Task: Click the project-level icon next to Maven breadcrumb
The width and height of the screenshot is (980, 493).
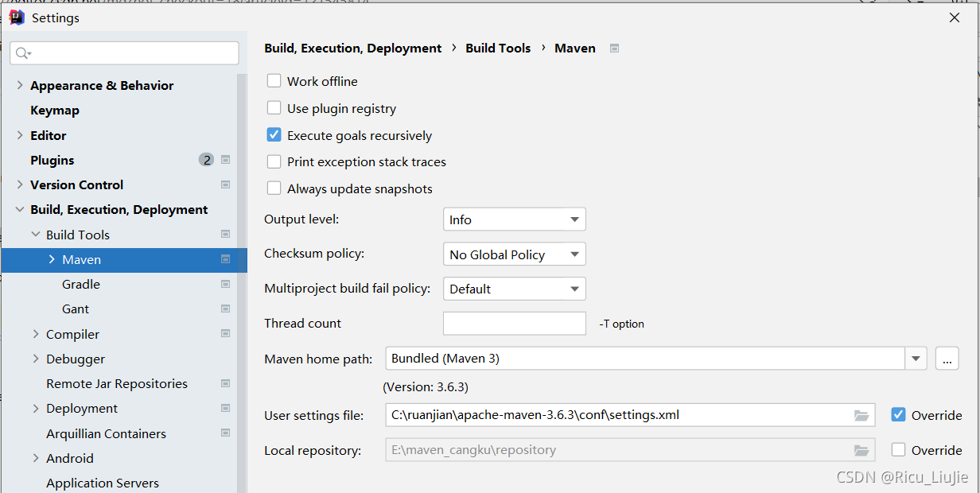Action: tap(614, 49)
